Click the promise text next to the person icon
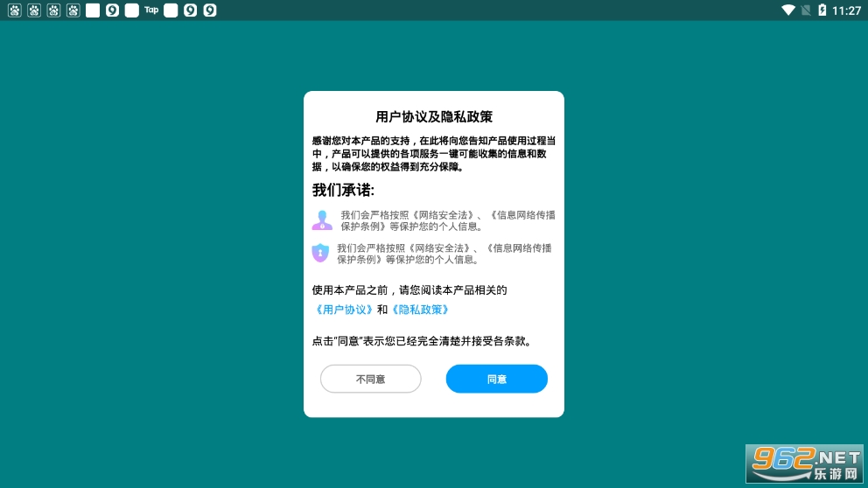The width and height of the screenshot is (868, 488). click(448, 220)
